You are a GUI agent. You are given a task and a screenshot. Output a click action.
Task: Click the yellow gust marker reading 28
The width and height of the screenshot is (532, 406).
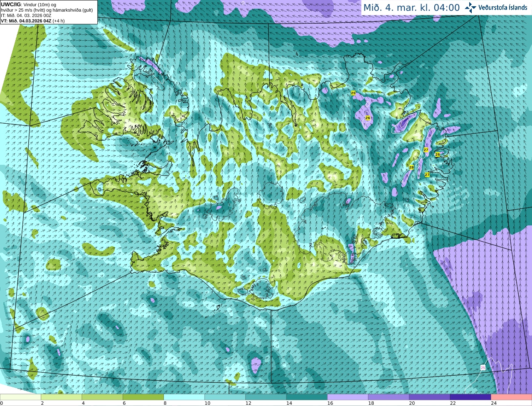pyautogui.click(x=411, y=167)
